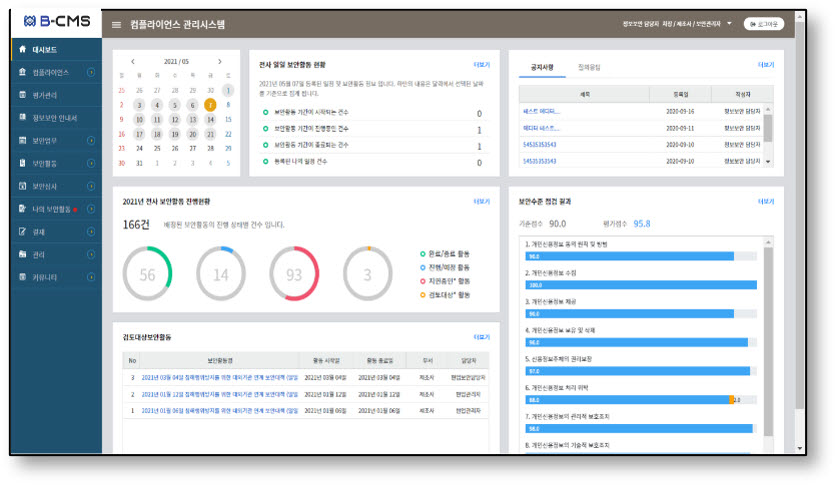Click the green legend marker for completed activities
Viewport: 836px width, 485px height.
423,254
